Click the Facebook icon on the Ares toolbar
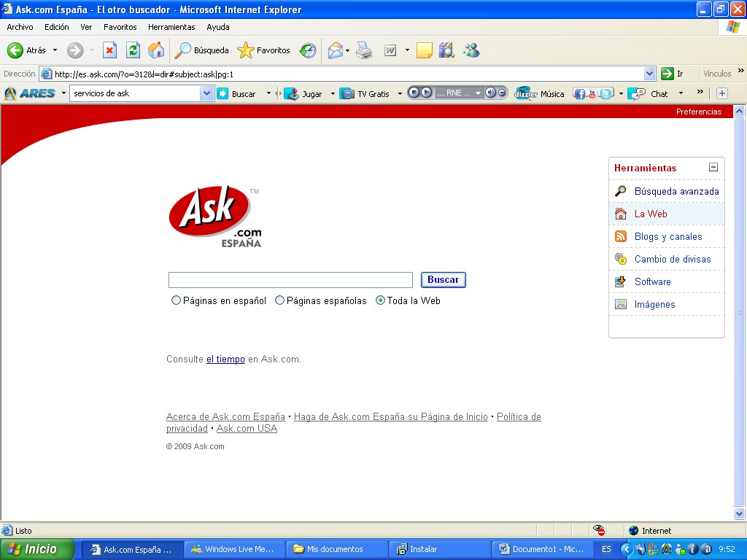Viewport: 747px width, 560px height. coord(580,93)
